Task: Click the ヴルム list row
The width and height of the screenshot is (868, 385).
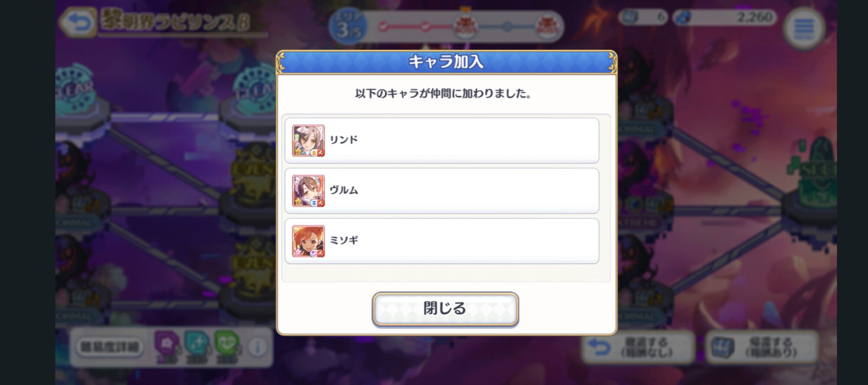Action: [442, 191]
